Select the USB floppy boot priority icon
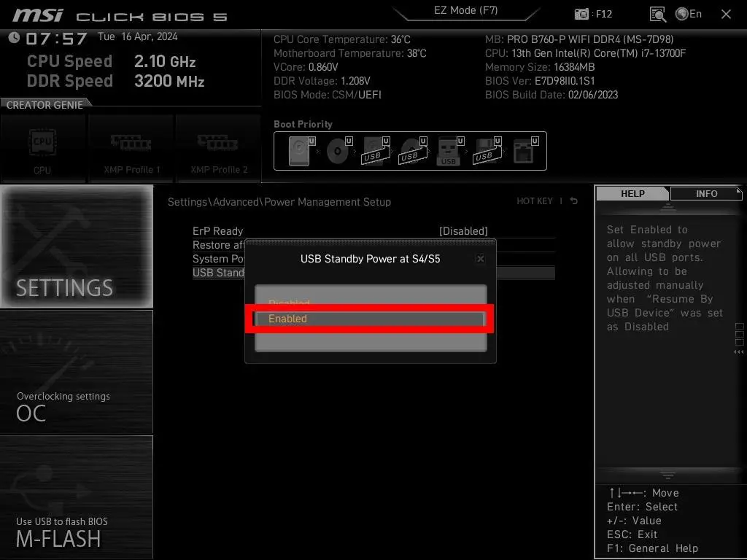 tap(487, 151)
